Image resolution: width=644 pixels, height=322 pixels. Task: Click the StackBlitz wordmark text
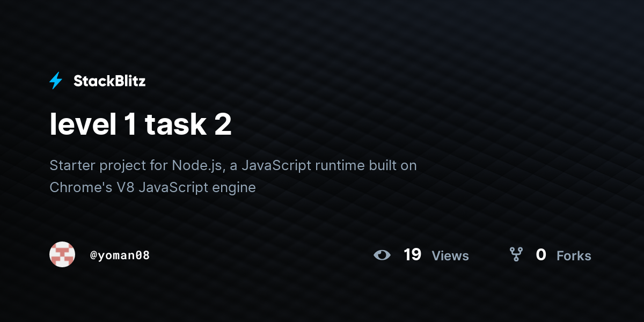109,81
